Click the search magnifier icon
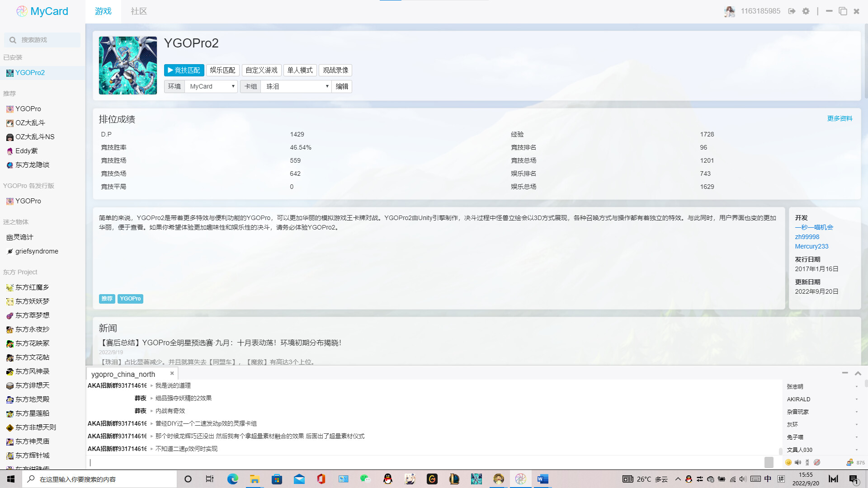The width and height of the screenshot is (868, 488). tap(13, 40)
